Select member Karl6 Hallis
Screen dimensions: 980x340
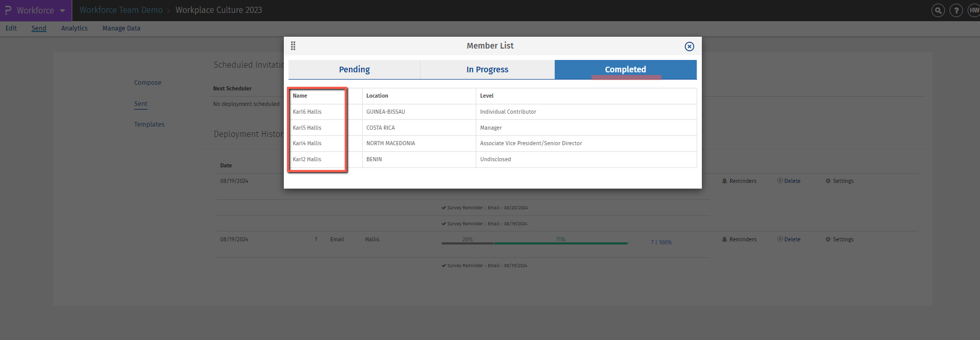307,112
